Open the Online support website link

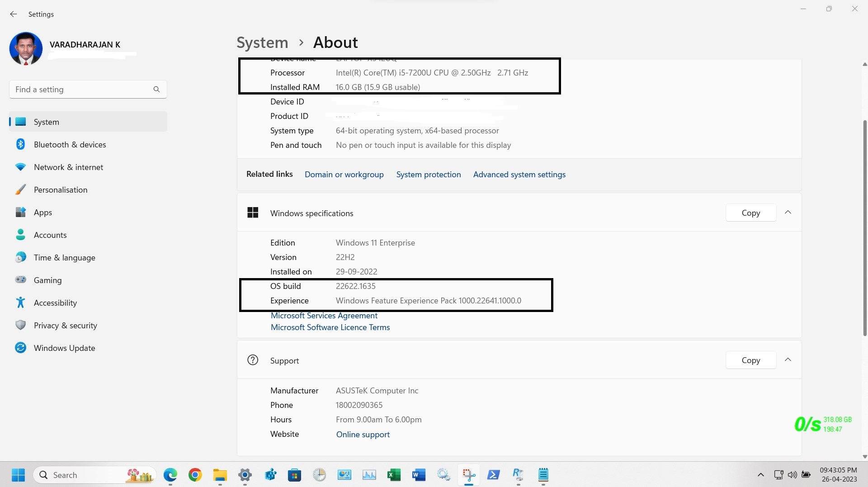[363, 435]
